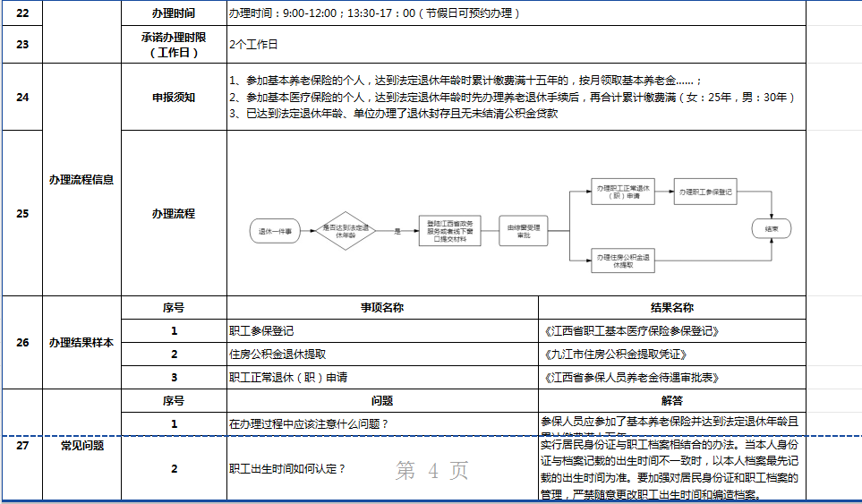Click the 办理职工参保登记 flowchart box
Screen dimensions: 862x504
tap(705, 192)
